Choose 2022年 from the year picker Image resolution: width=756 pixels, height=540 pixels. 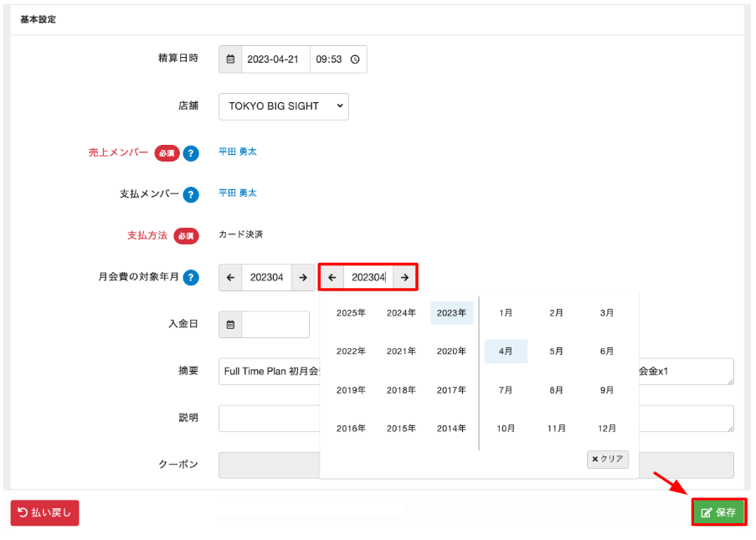[351, 352]
